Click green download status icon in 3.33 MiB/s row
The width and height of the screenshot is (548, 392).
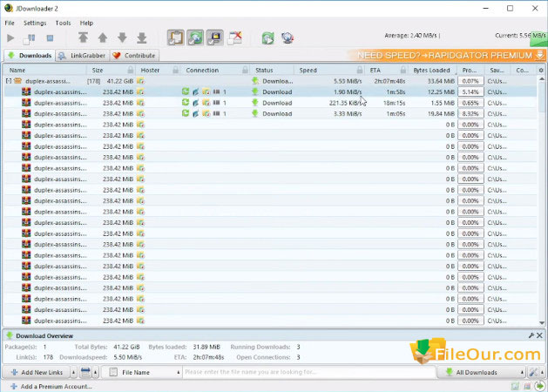pyautogui.click(x=255, y=113)
